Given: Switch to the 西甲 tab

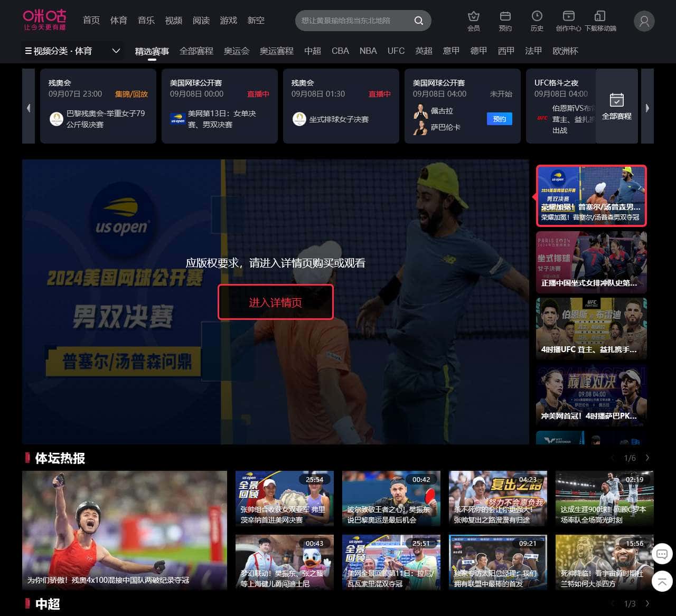Looking at the screenshot, I should point(506,51).
